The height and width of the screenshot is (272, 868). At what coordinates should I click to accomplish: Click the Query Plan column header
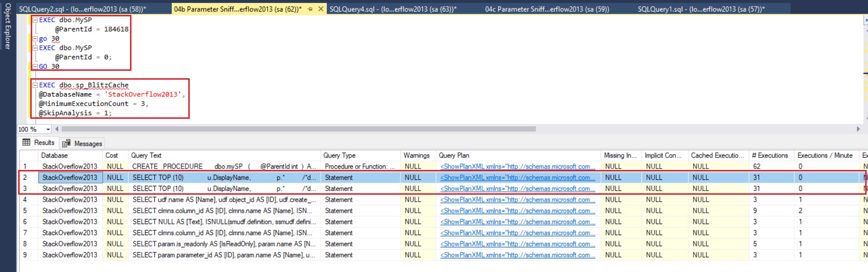click(518, 156)
